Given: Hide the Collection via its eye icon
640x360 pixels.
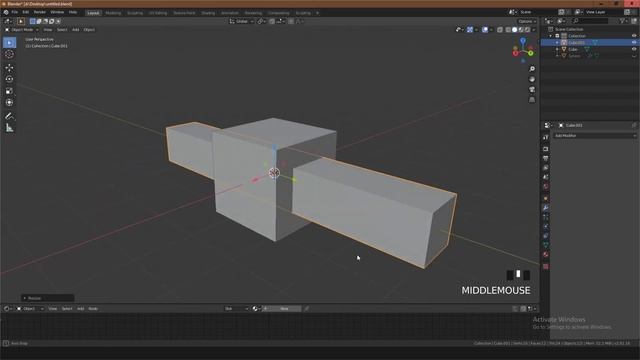Looking at the screenshot, I should [x=634, y=36].
